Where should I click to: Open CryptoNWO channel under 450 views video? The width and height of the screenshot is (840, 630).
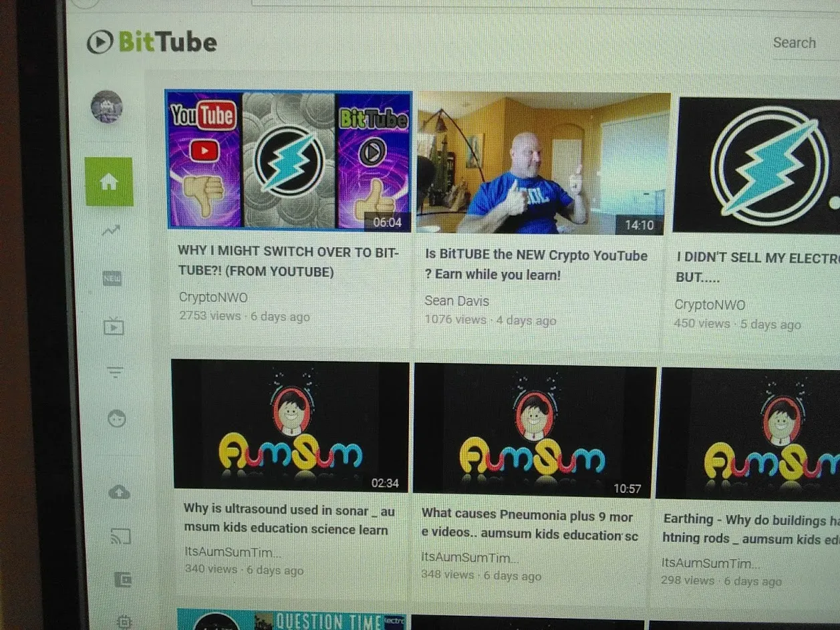tap(710, 305)
